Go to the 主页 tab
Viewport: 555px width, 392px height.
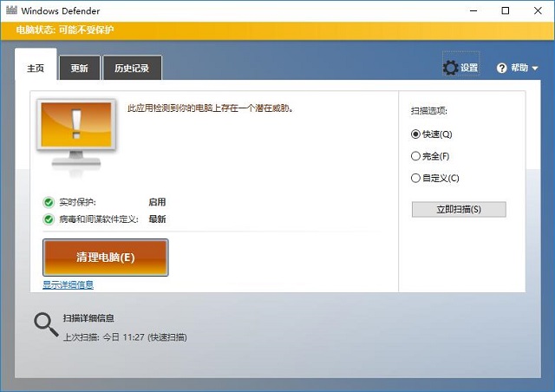[36, 68]
